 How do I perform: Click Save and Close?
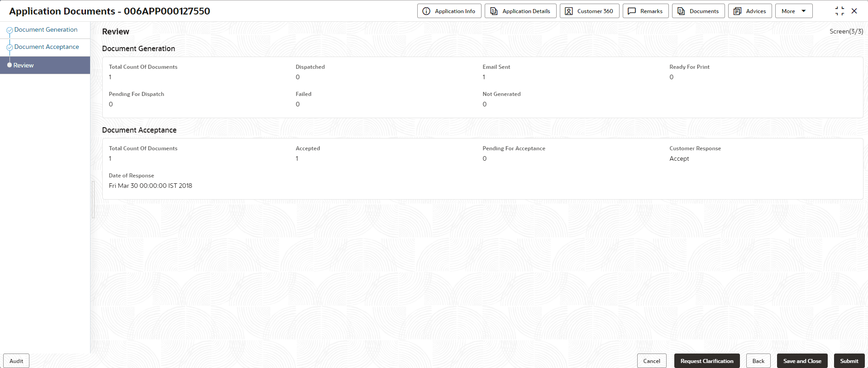pyautogui.click(x=802, y=361)
